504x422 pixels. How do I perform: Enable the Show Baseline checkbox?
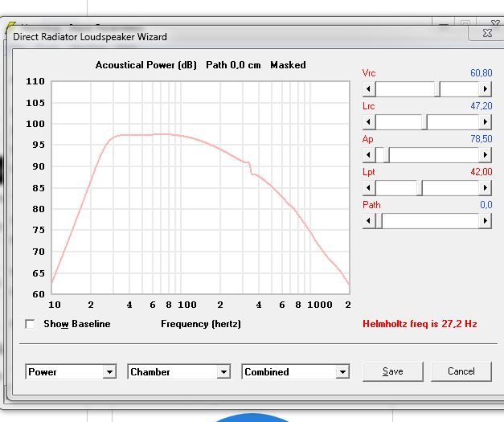pyautogui.click(x=30, y=324)
